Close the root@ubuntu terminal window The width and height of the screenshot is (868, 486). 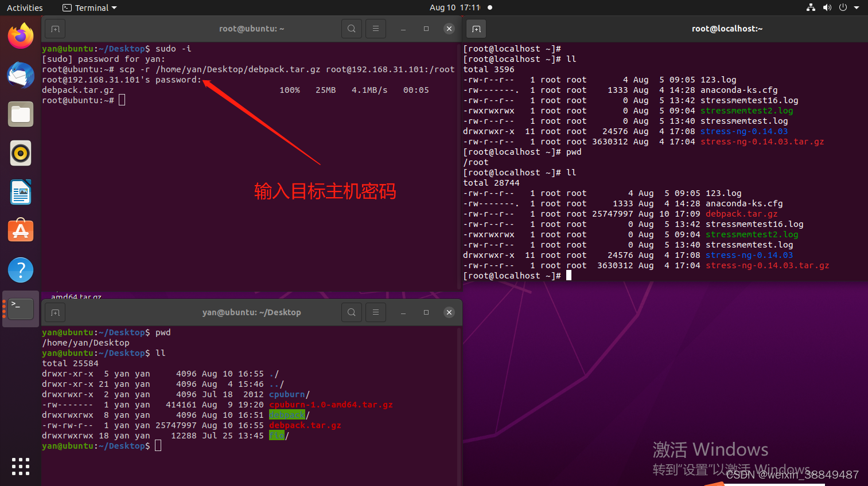(449, 29)
